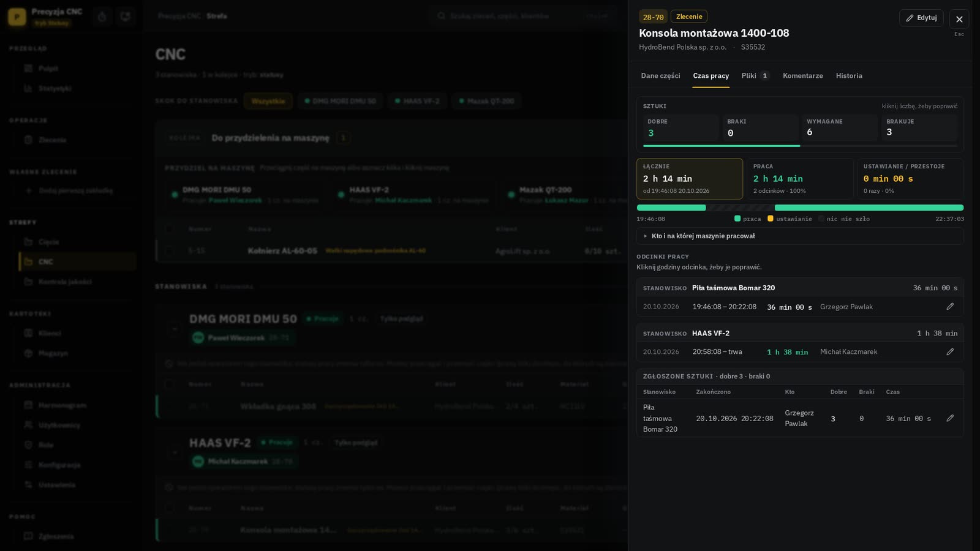This screenshot has width=980, height=551.
Task: Click the Braki pieces count
Action: [x=730, y=133]
